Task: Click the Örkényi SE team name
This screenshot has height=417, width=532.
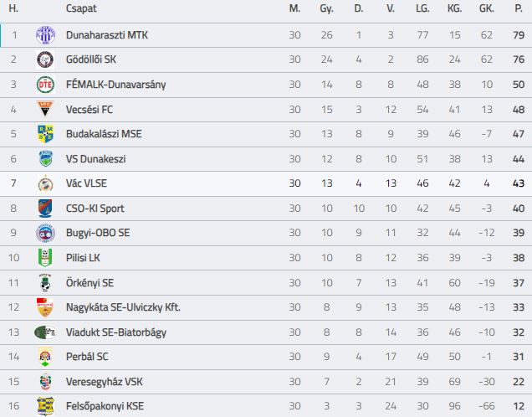Action: 90,282
